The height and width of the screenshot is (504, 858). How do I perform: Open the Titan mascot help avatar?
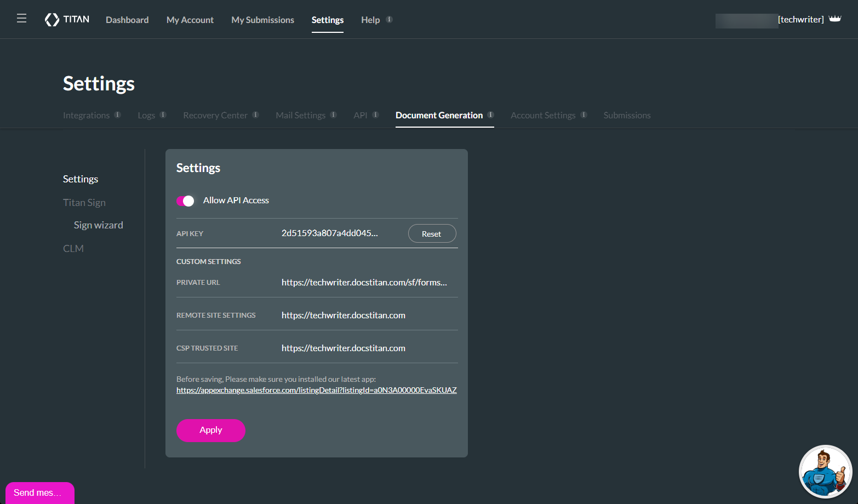(826, 472)
